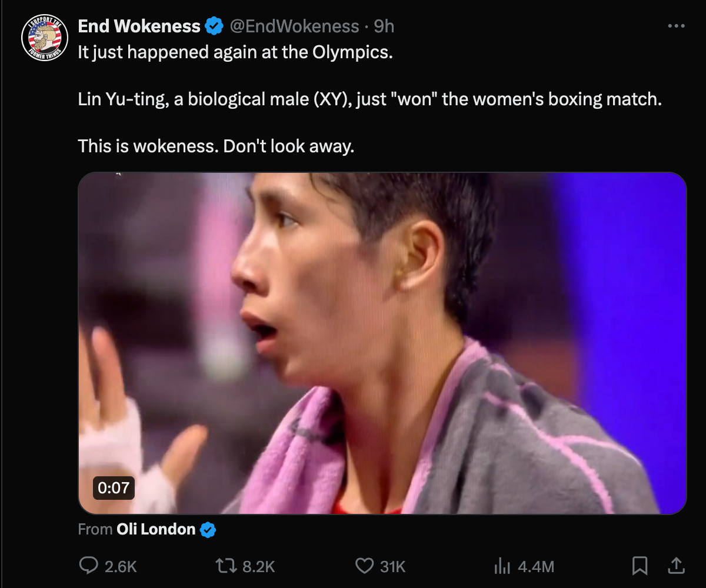
Task: Open the post via the 9h timestamp
Action: [384, 26]
